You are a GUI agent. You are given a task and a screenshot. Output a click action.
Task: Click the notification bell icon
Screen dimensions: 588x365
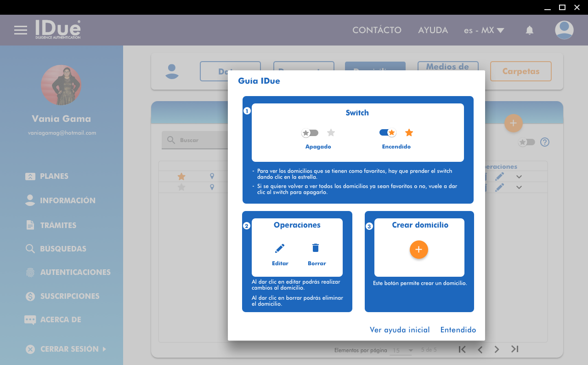(530, 30)
